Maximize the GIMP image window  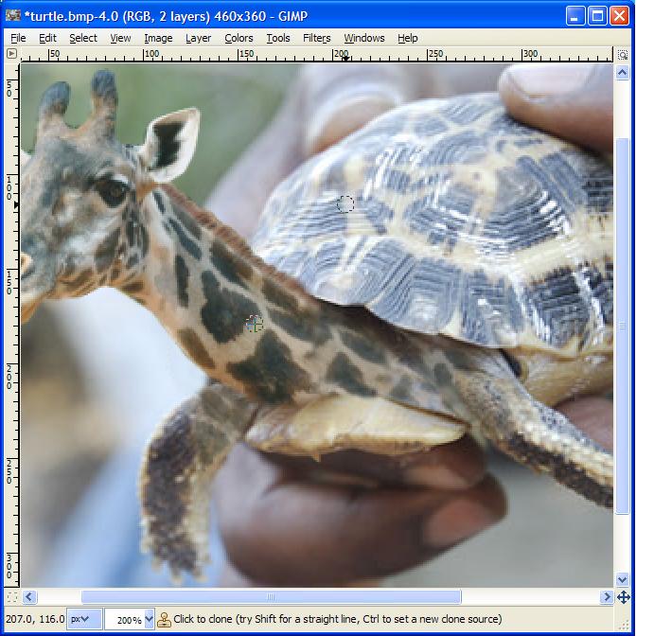coord(597,15)
